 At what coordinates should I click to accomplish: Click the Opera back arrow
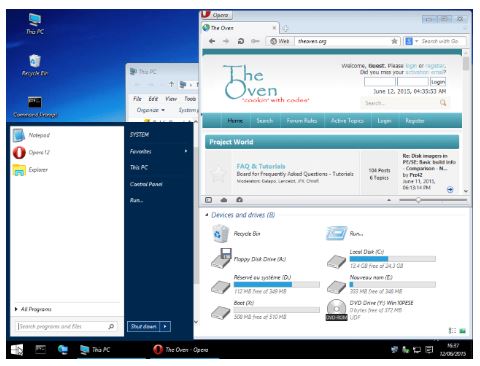212,41
